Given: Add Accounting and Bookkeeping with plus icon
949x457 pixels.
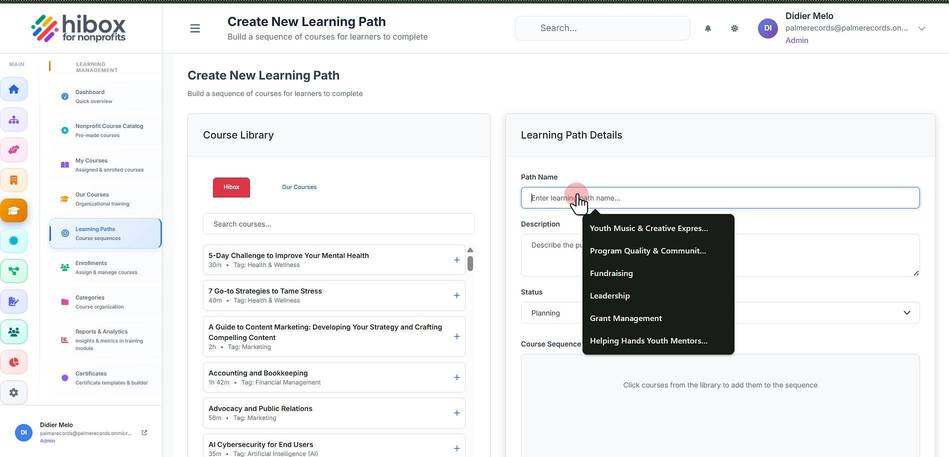Looking at the screenshot, I should (x=456, y=378).
